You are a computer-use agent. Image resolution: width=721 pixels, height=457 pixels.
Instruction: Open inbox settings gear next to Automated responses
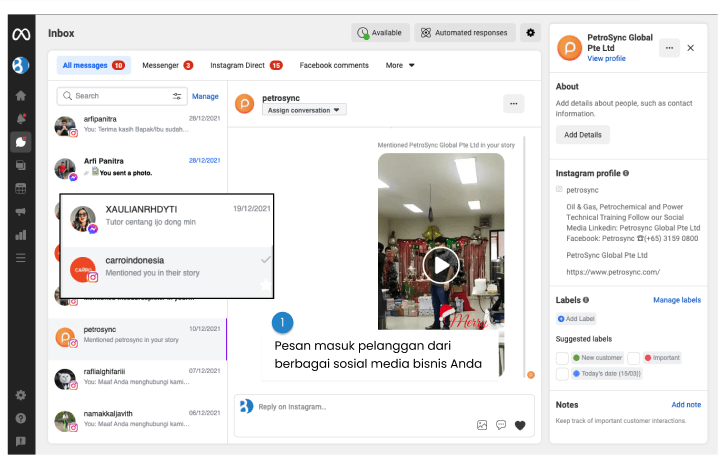coord(530,33)
